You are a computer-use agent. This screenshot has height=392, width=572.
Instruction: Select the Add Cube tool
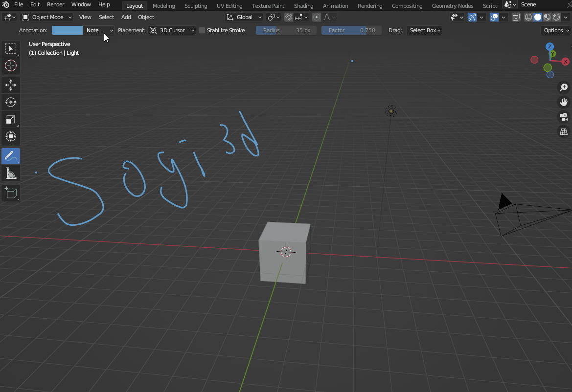coord(11,193)
